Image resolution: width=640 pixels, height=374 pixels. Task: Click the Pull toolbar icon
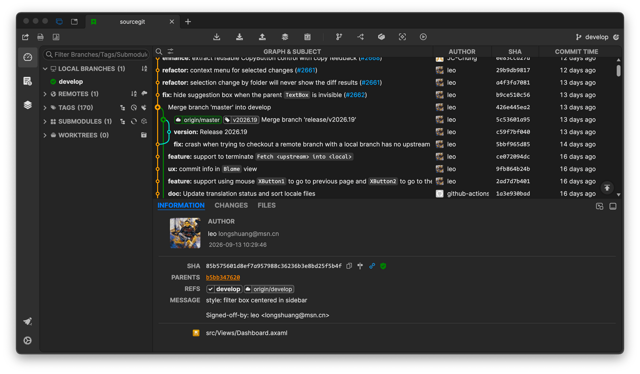point(240,37)
